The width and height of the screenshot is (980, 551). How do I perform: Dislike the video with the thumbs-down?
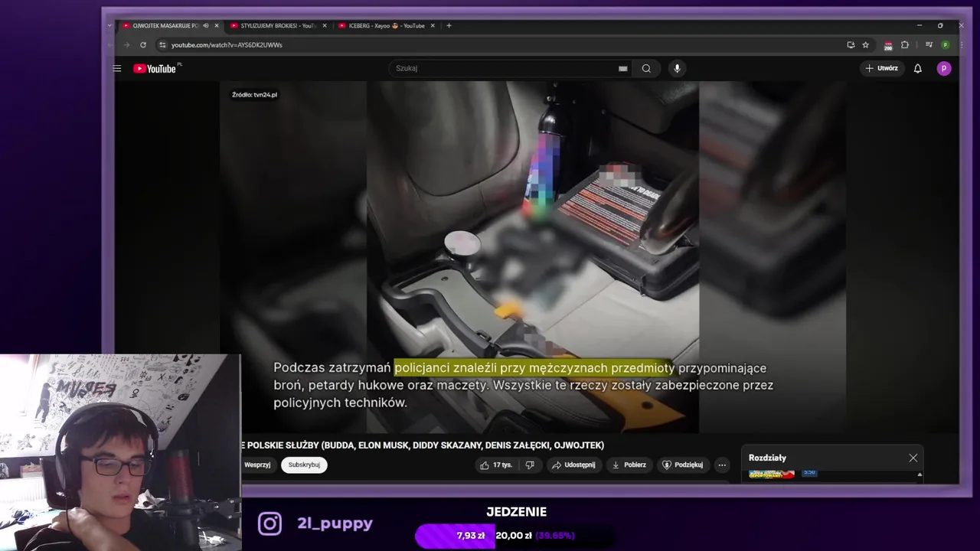(530, 465)
